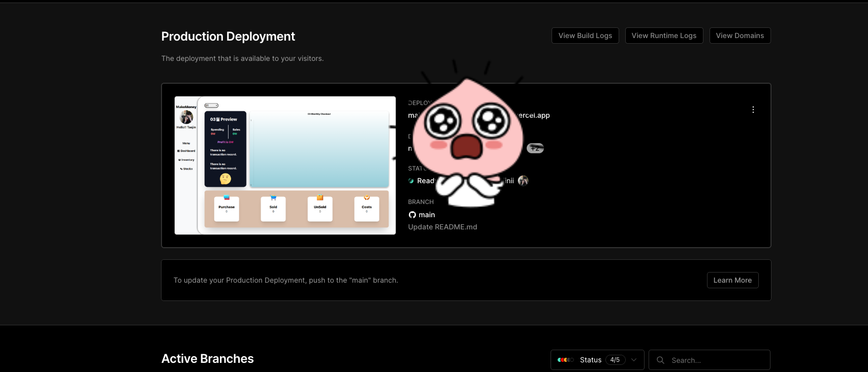This screenshot has height=372, width=868.
Task: Open the main branch link
Action: (427, 215)
